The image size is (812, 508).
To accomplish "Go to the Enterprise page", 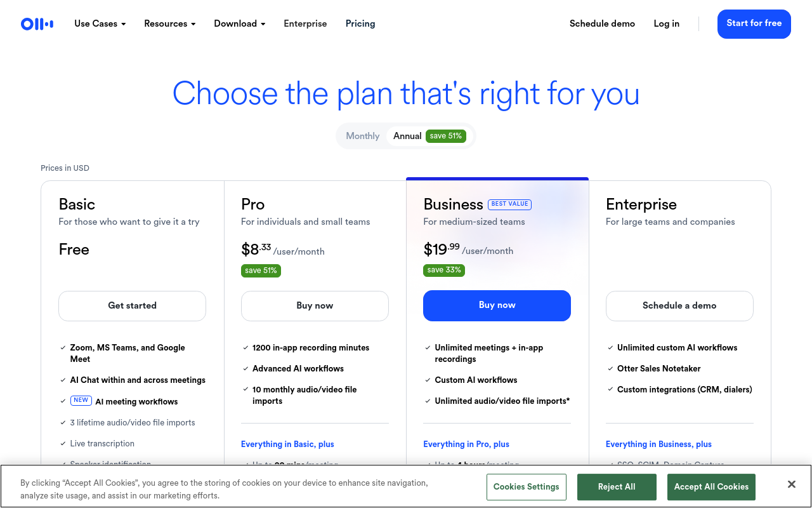I will point(305,23).
